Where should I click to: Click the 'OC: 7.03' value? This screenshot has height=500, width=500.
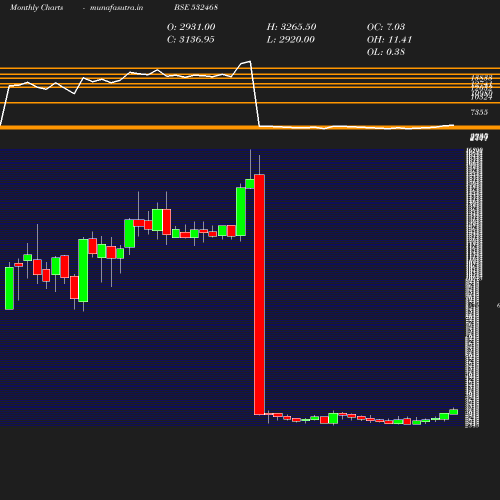coord(386,27)
